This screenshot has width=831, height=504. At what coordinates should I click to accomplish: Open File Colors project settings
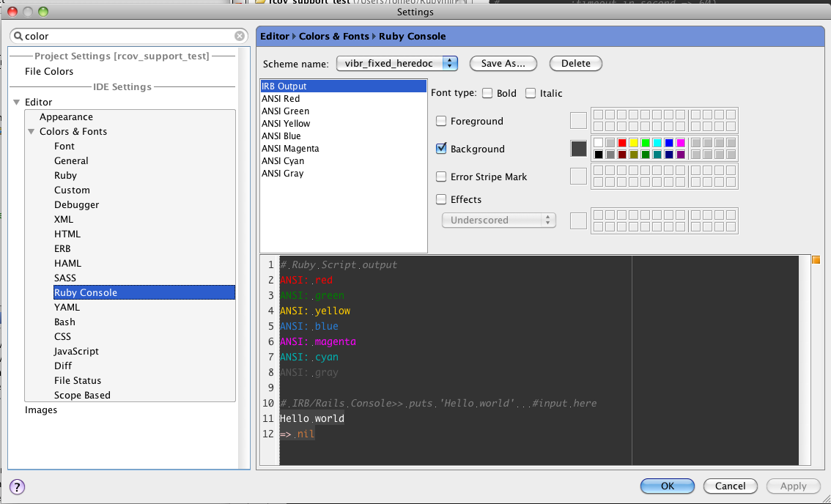pyautogui.click(x=49, y=72)
